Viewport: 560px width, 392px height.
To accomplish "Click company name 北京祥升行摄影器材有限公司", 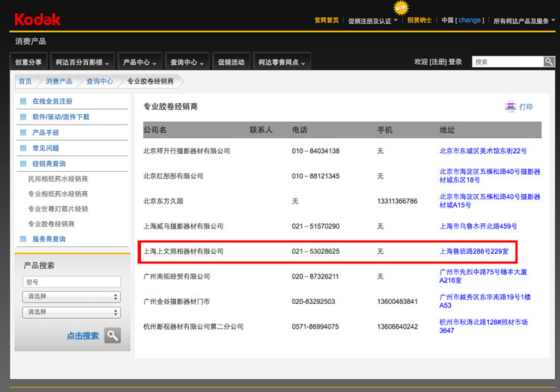I will (187, 151).
